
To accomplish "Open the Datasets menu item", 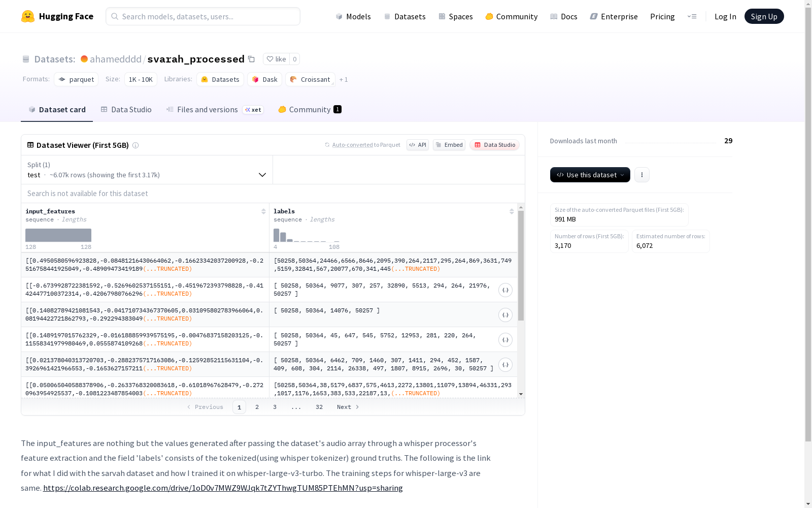I will [x=404, y=16].
